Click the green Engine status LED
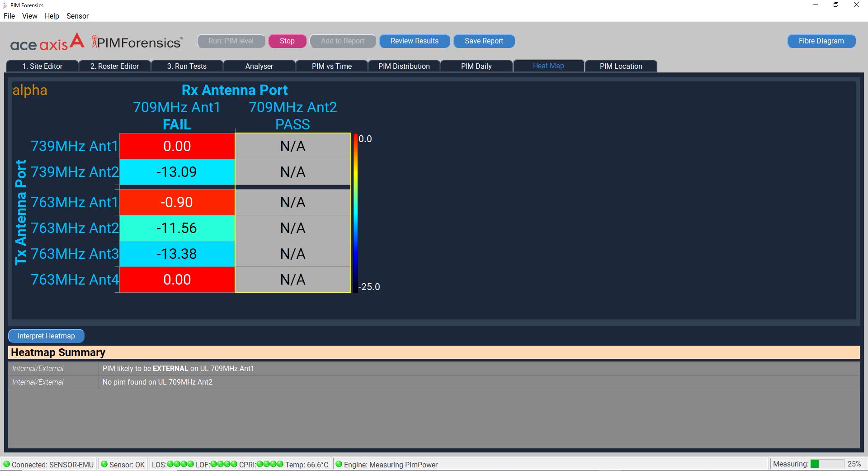 pos(339,464)
